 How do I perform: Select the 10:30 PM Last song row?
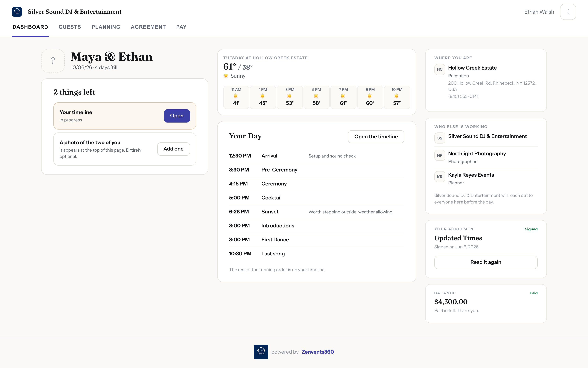click(317, 254)
